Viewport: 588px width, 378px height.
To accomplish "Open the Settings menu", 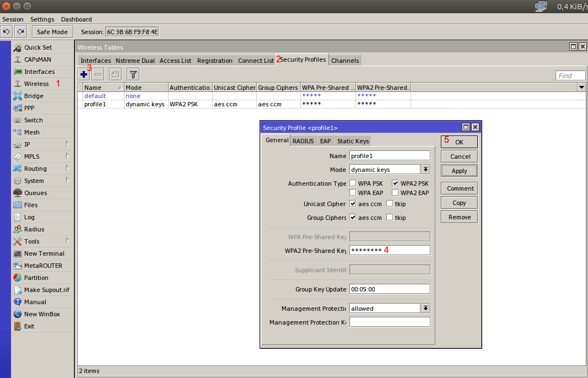I will tap(42, 19).
